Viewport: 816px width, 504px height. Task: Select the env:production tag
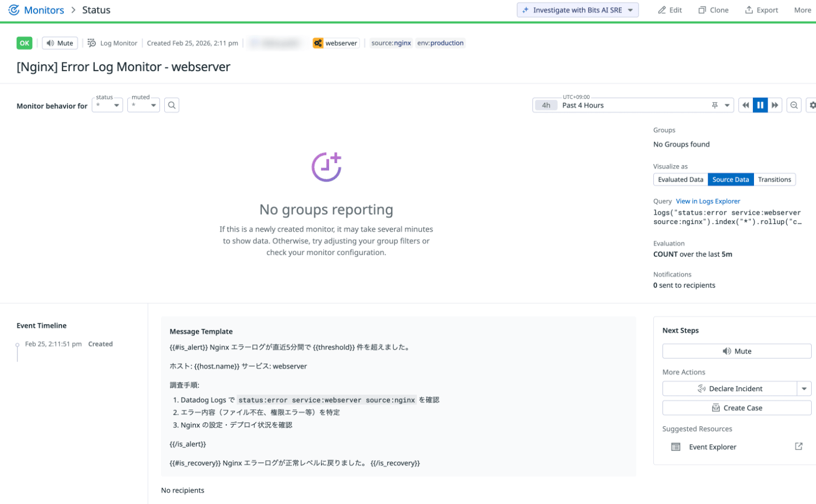coord(440,43)
